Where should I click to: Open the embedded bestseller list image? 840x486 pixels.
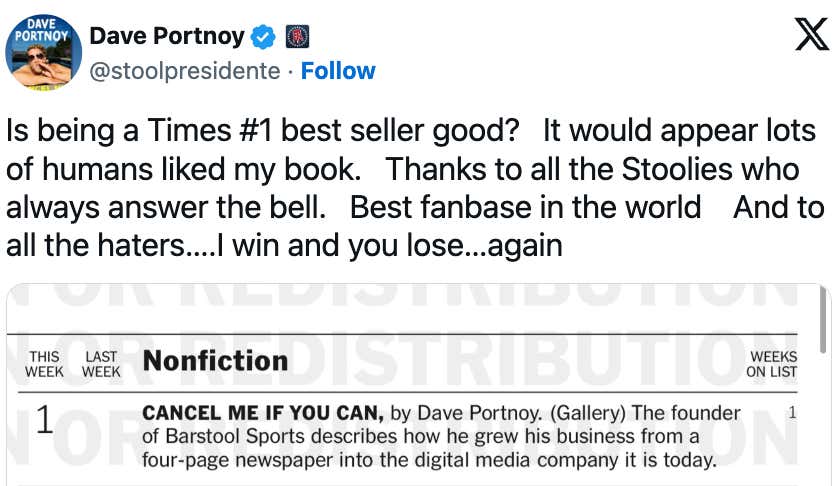coord(418,385)
